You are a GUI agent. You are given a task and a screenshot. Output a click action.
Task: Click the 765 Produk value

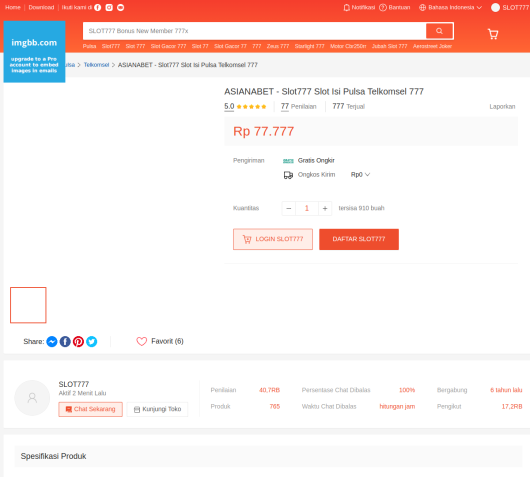pyautogui.click(x=275, y=406)
